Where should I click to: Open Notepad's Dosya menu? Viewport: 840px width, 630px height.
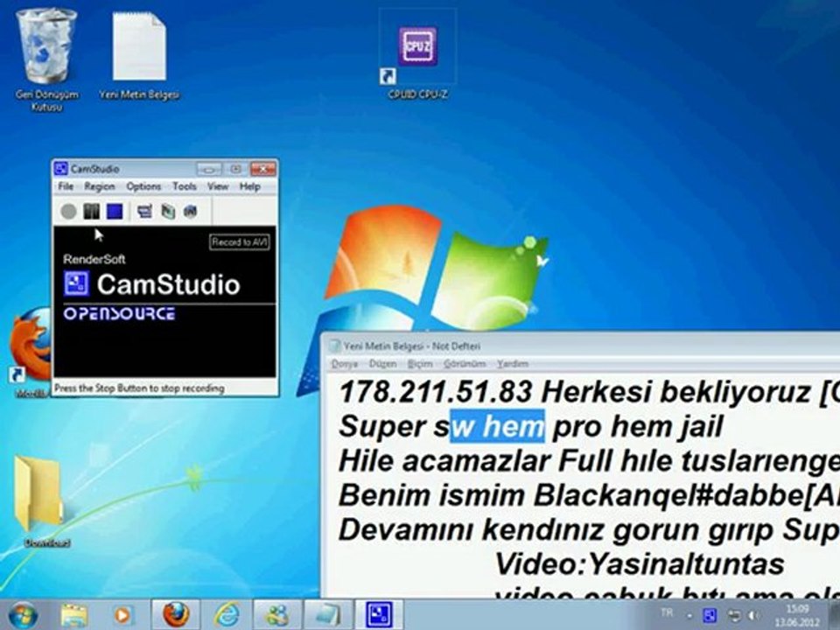click(345, 364)
